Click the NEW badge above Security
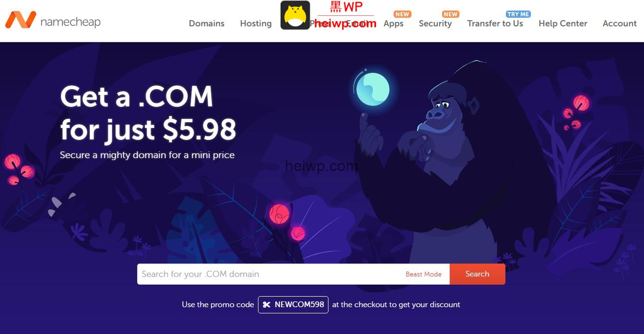This screenshot has width=644, height=334. [450, 14]
